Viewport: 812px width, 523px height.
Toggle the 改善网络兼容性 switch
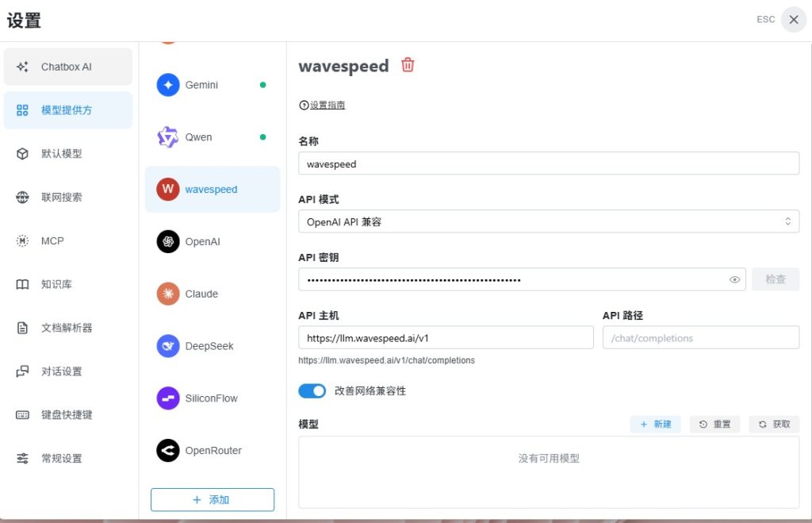(x=312, y=390)
